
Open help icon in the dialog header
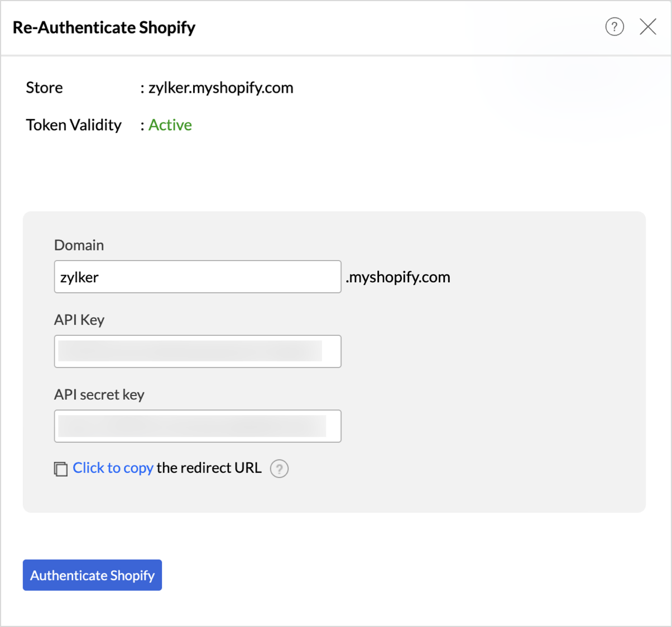tap(615, 26)
